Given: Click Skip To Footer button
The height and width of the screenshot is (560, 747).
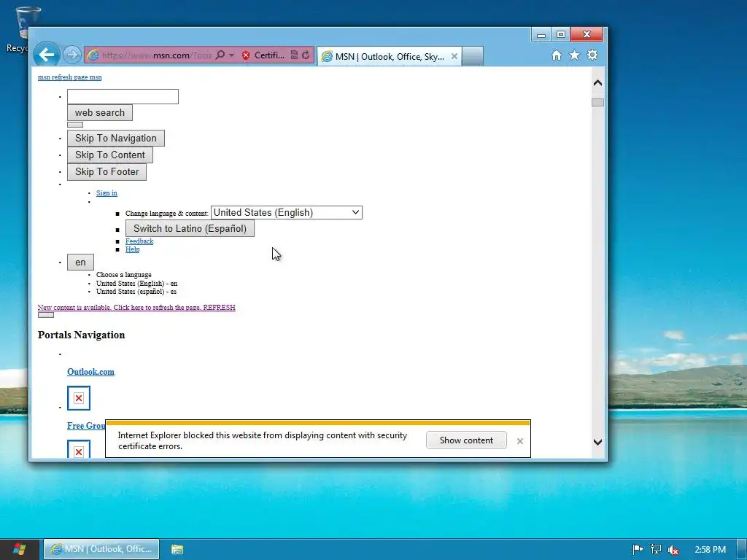Looking at the screenshot, I should 107,171.
